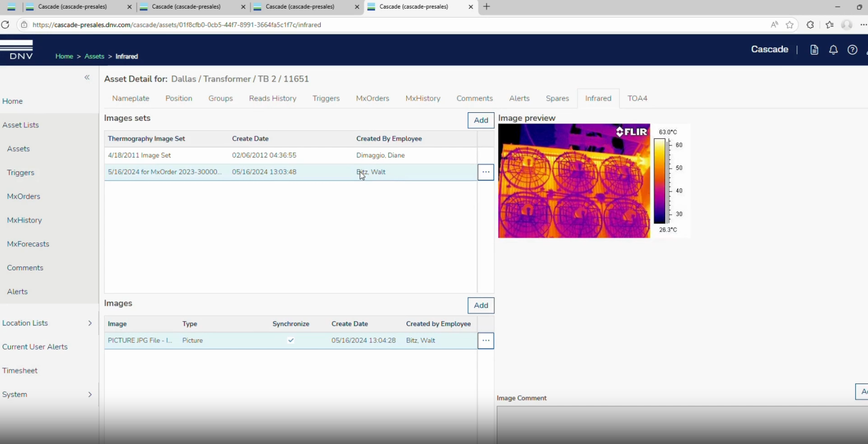Screen dimensions: 868x444
Task: Open browser profile icon
Action: pos(847,25)
